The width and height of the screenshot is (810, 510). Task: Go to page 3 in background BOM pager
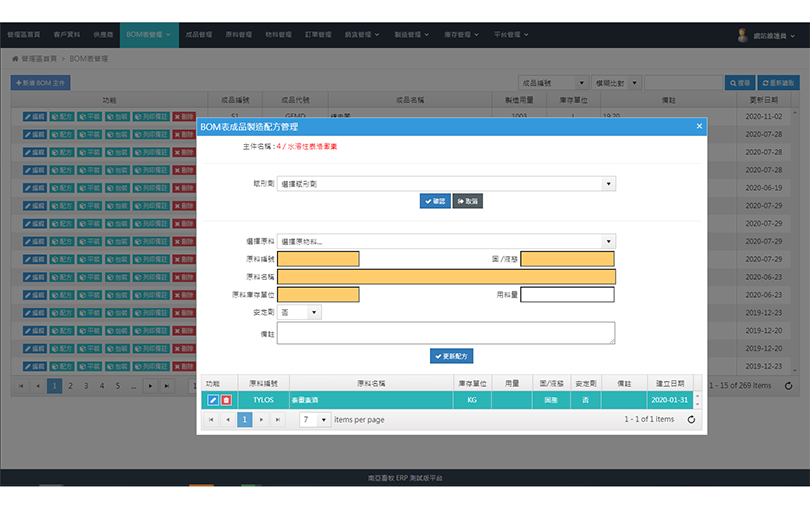[86, 385]
